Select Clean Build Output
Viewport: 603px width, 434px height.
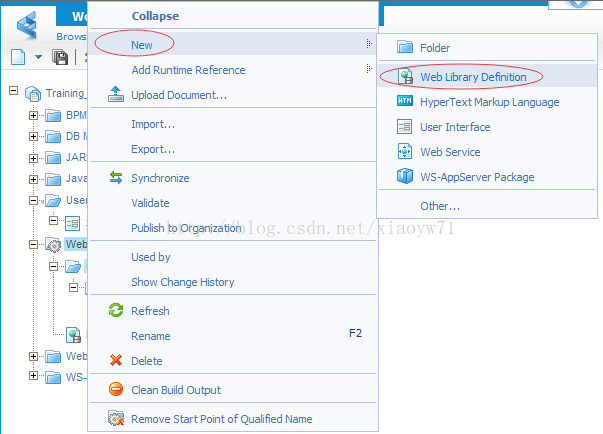(176, 390)
